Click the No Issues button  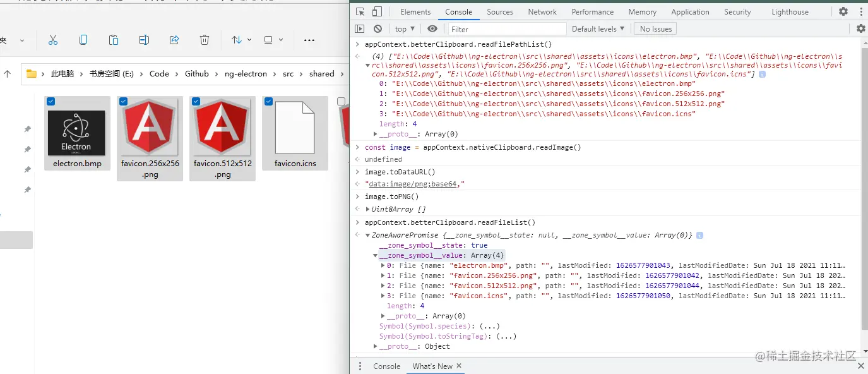pos(656,29)
